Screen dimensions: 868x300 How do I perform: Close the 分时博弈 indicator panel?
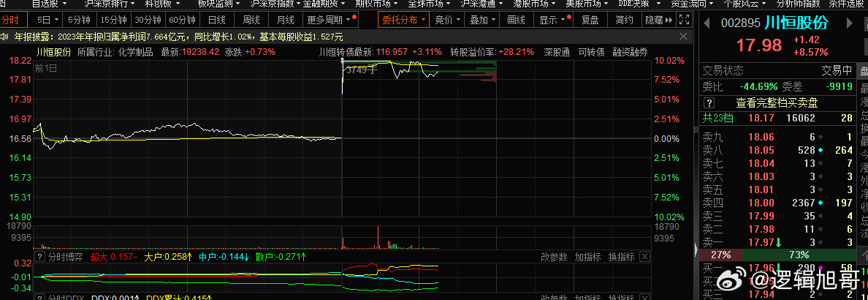(x=644, y=257)
